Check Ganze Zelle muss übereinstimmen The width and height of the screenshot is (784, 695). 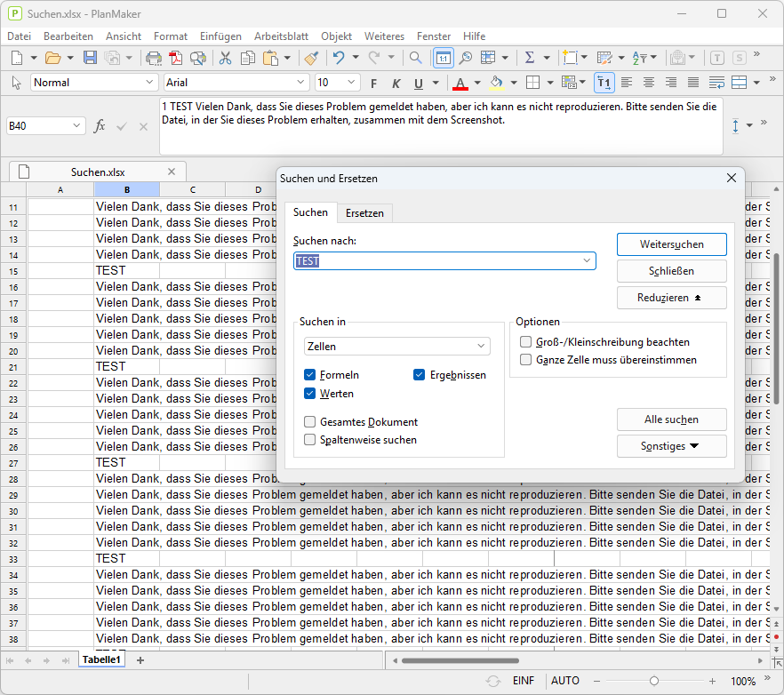[525, 360]
